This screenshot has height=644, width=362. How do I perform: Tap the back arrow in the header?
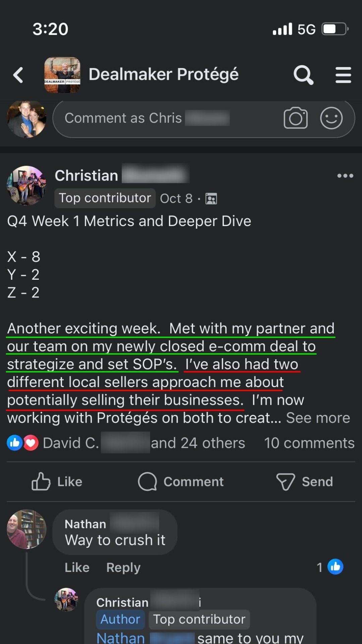point(18,75)
